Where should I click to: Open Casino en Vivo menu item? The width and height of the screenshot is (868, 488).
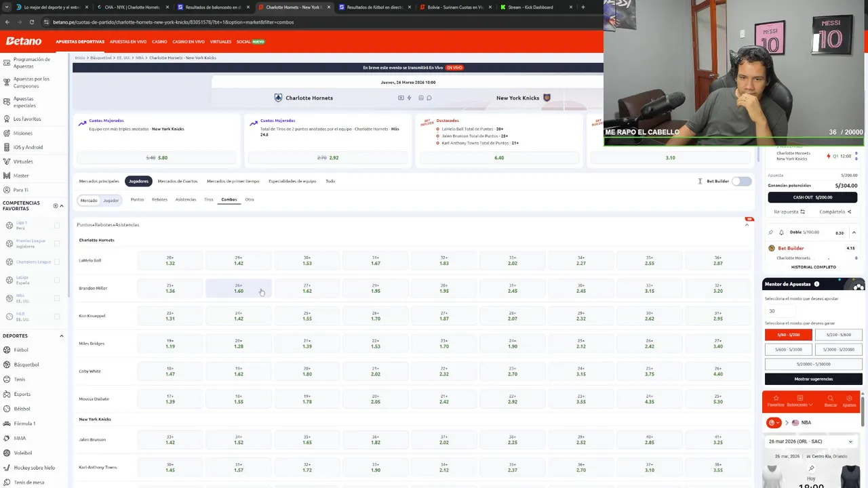pos(189,42)
